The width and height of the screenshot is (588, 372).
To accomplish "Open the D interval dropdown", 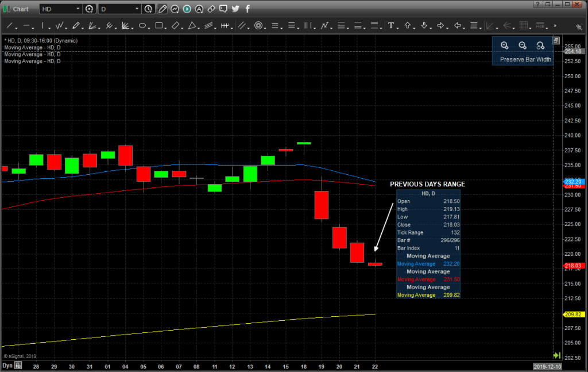I will (137, 9).
